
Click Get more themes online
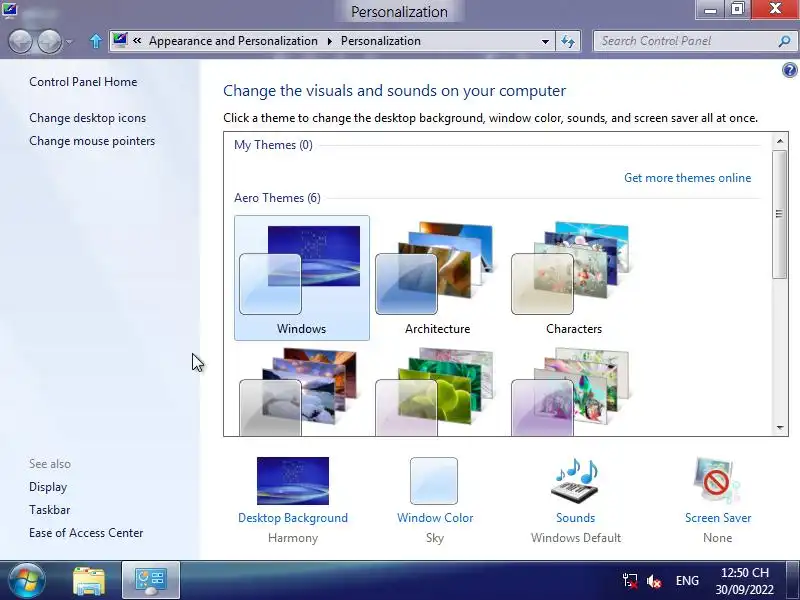[x=687, y=178]
